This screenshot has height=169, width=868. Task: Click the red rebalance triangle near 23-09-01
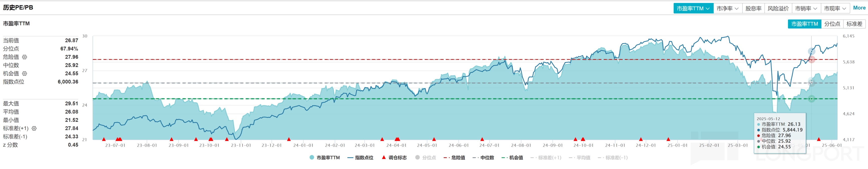pyautogui.click(x=171, y=139)
